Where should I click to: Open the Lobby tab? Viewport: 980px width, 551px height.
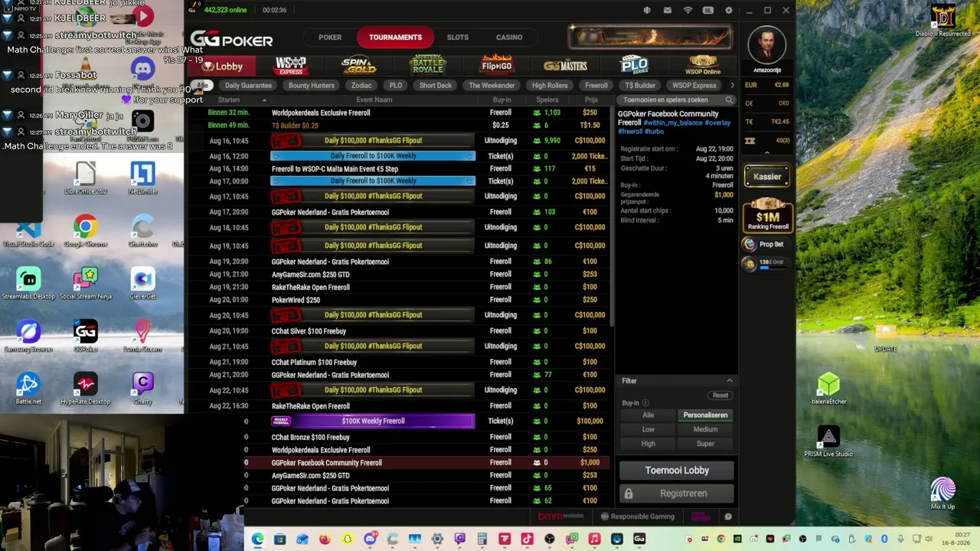click(x=222, y=67)
